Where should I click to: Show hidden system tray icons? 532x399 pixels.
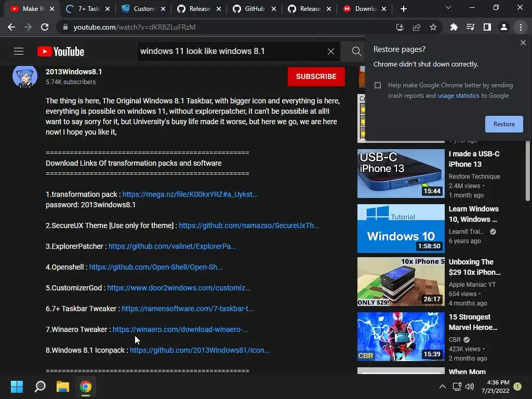tap(443, 387)
